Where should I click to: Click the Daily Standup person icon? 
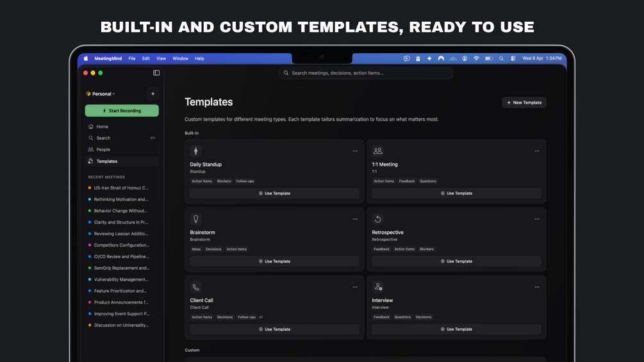pos(196,151)
